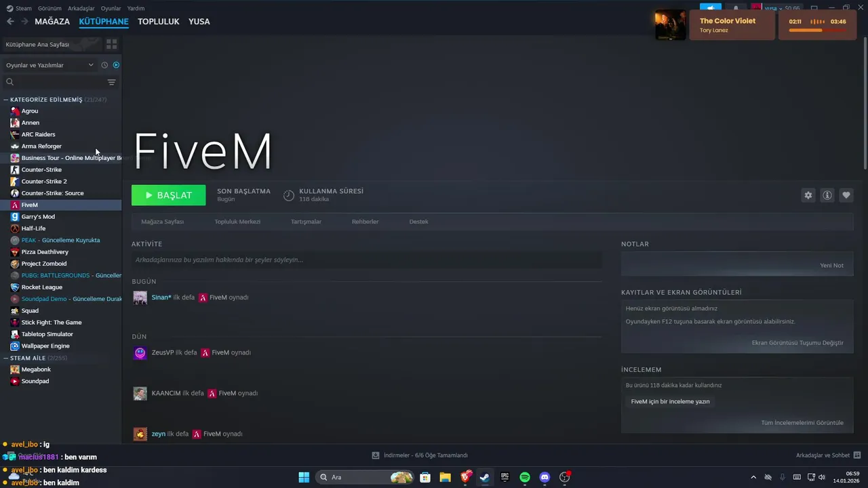Open Sinan* avatar in activity feed
Screen dimensions: 868x488
[x=140, y=298]
